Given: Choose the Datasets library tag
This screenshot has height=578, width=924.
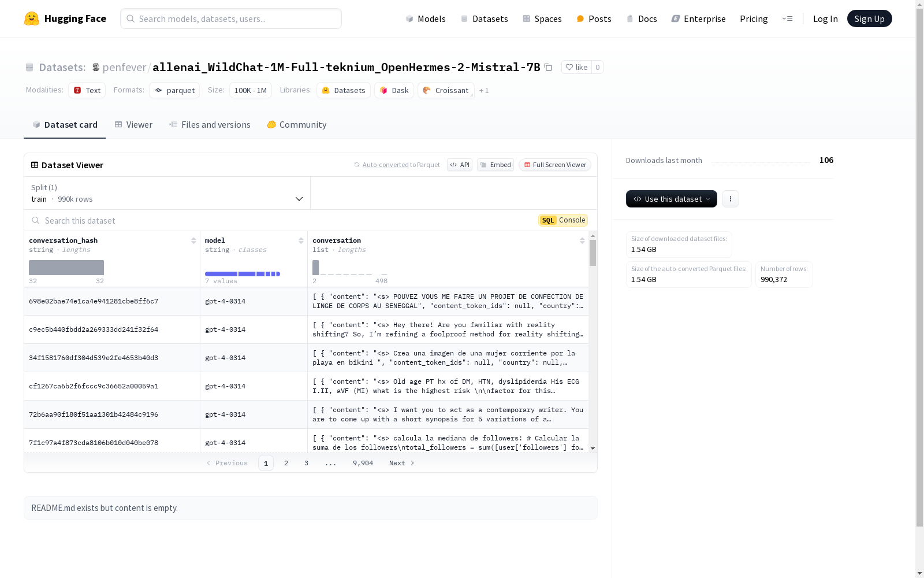Looking at the screenshot, I should pos(344,90).
